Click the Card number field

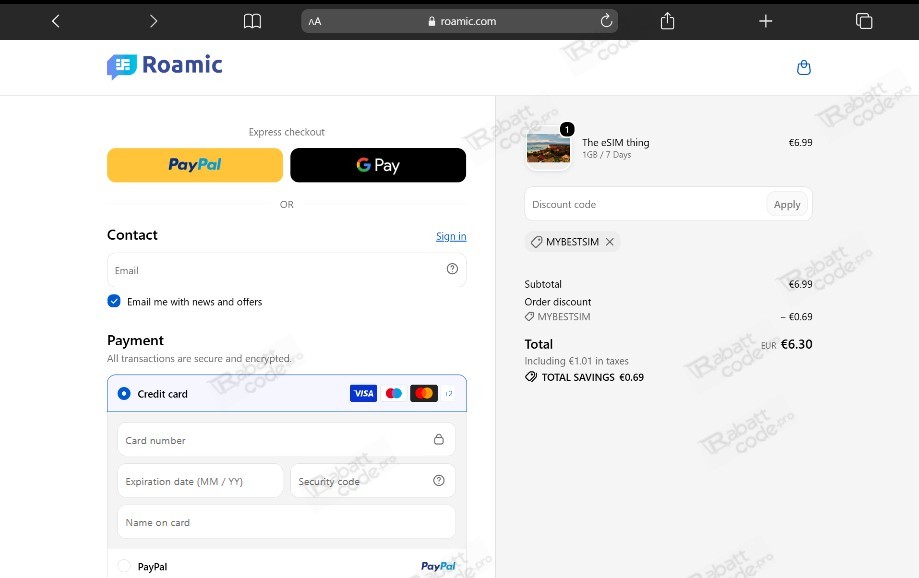[286, 440]
